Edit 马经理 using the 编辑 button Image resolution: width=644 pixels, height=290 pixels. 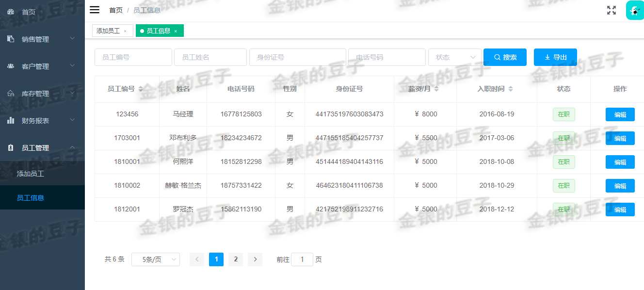(620, 114)
